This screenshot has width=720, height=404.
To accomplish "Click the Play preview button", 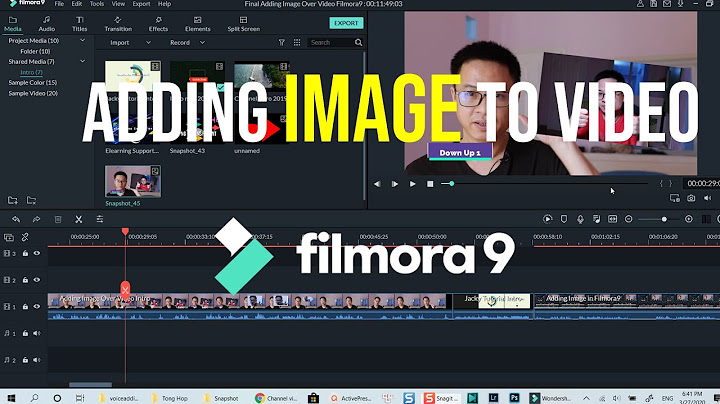I will [x=412, y=184].
